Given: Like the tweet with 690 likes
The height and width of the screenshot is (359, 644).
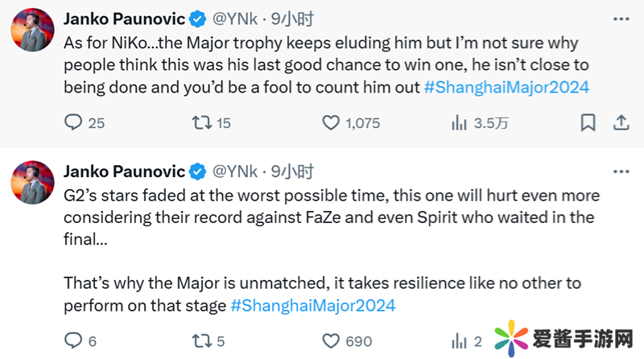Looking at the screenshot, I should 331,340.
